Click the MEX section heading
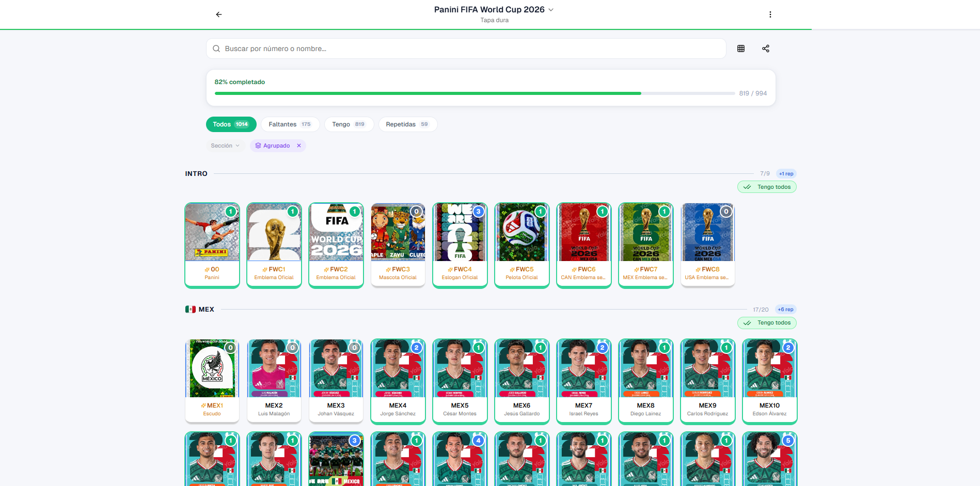This screenshot has height=486, width=980. click(200, 310)
